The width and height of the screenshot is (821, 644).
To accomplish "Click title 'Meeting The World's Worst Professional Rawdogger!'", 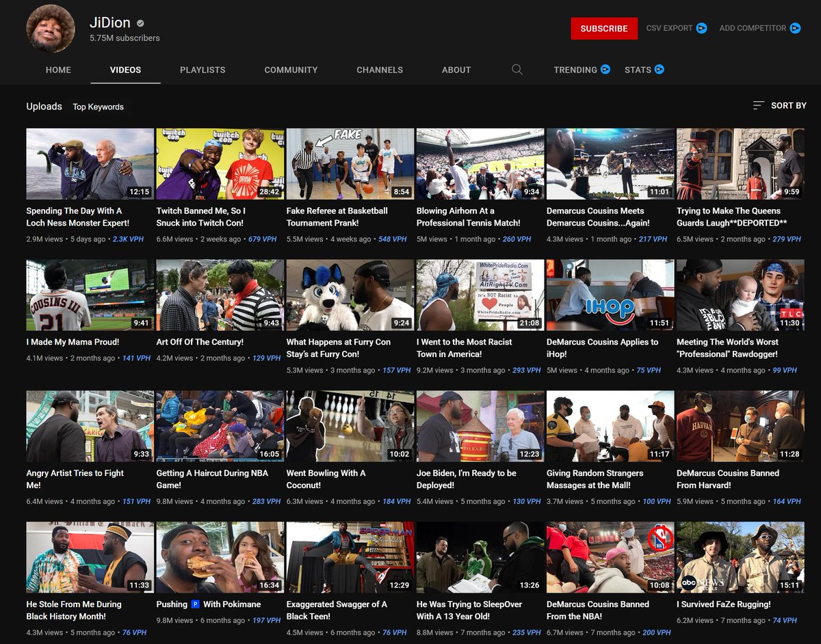I will (727, 348).
